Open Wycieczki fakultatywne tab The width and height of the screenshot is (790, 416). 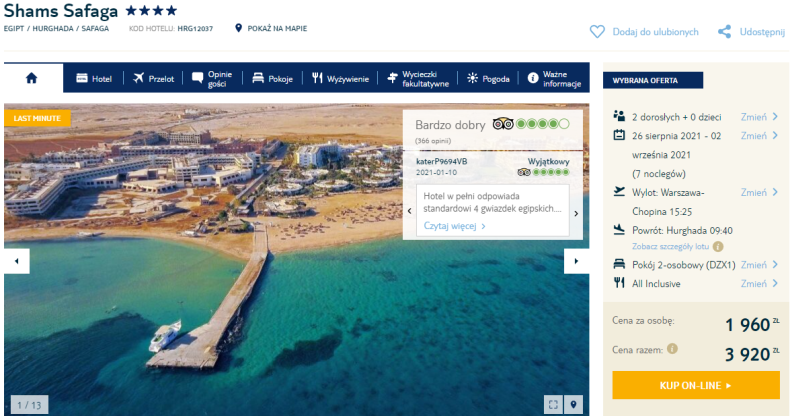tap(418, 79)
